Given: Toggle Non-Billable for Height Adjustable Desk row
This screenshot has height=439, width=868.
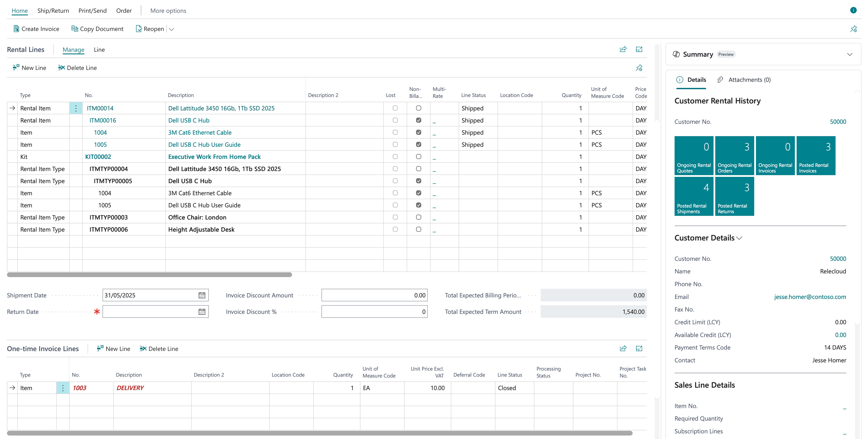Looking at the screenshot, I should (418, 230).
